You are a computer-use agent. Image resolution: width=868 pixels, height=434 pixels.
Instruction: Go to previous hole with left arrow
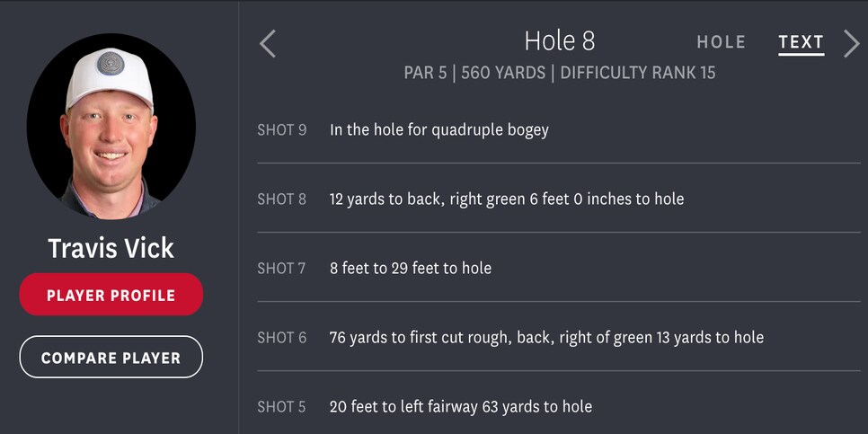pos(268,44)
